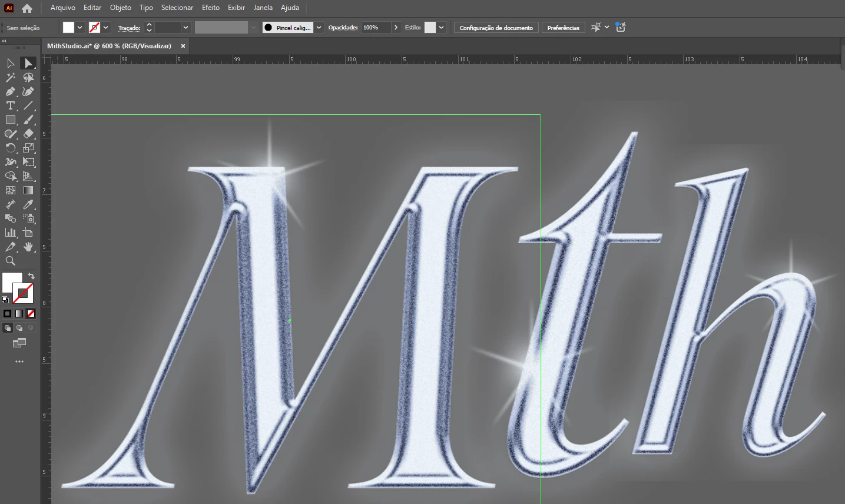Viewport: 845px width, 504px height.
Task: Open the Editar menu
Action: point(92,8)
